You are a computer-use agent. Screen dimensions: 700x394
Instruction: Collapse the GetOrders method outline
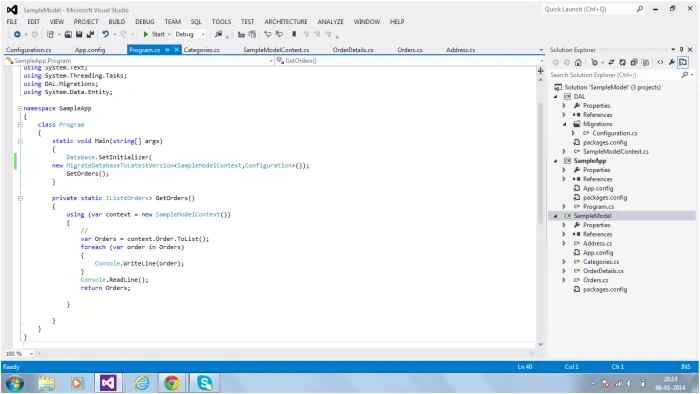tap(20, 198)
